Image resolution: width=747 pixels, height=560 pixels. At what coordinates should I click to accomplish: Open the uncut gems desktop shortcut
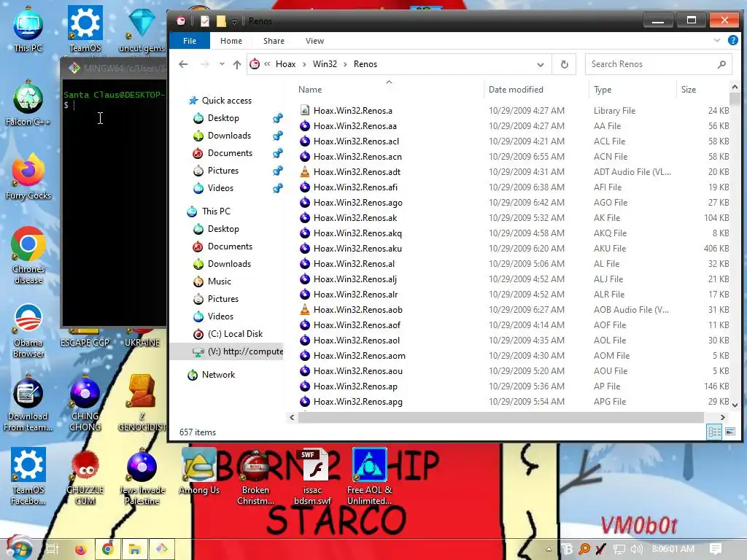tap(142, 29)
